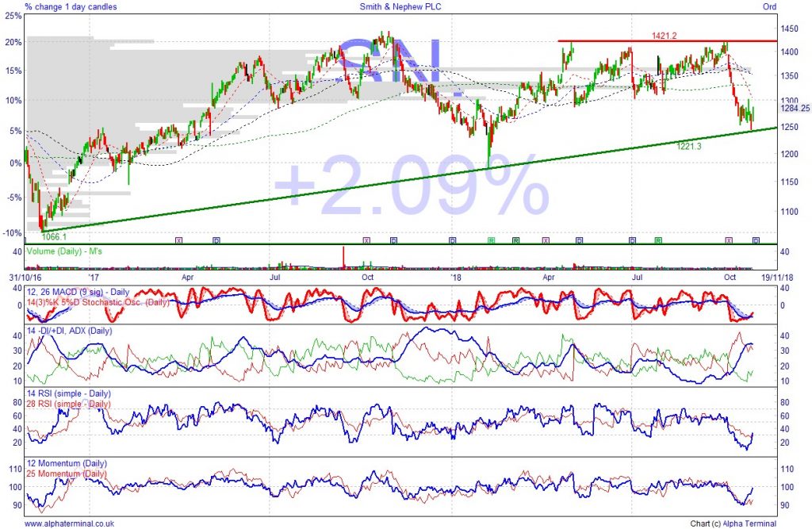Click the second R marker in March 2018
This screenshot has height=529, width=812.
tap(515, 240)
